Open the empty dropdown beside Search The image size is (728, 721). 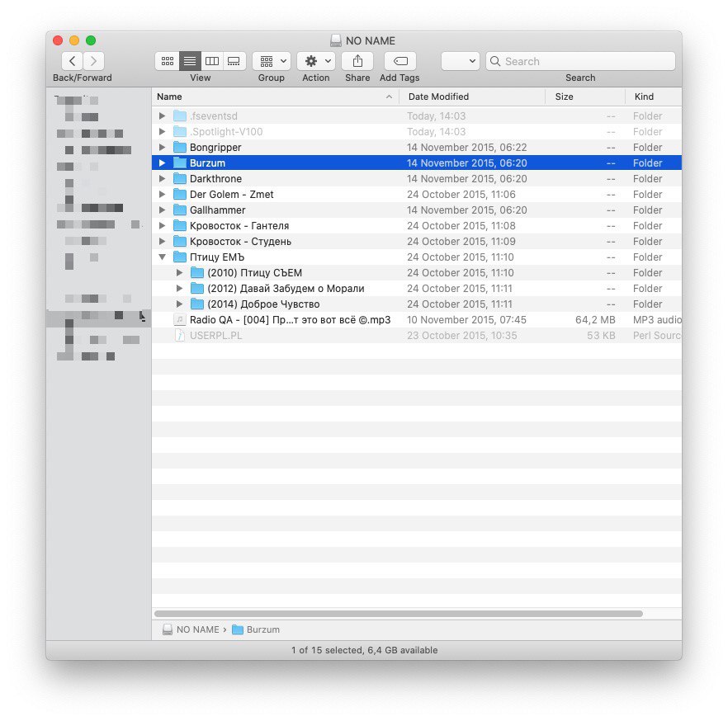coord(460,61)
